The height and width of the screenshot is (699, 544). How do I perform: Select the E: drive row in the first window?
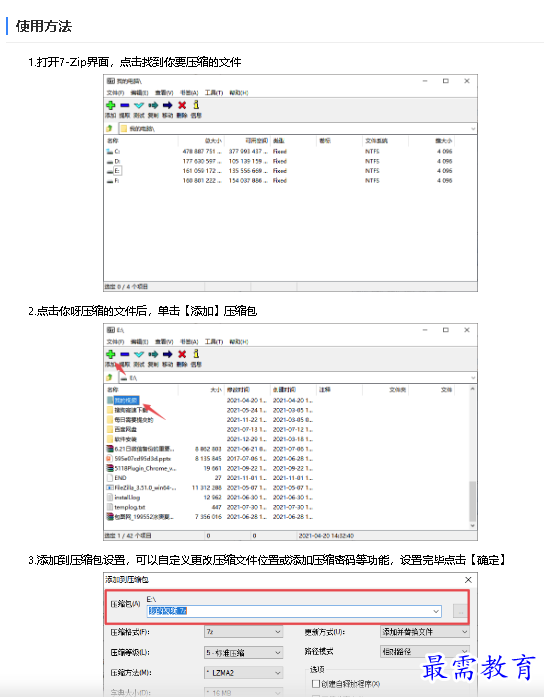click(x=280, y=171)
